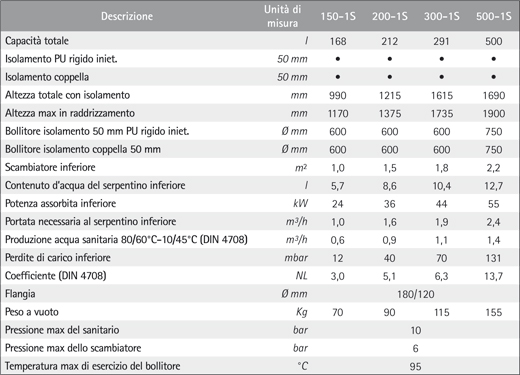Click 'Isolamento PU rigido iniet.' label

[x=61, y=59]
